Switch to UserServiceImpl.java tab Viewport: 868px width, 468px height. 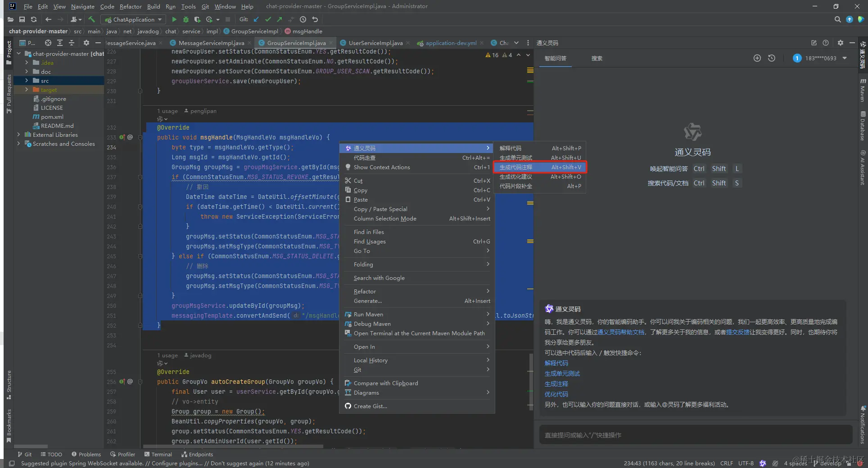pyautogui.click(x=375, y=43)
